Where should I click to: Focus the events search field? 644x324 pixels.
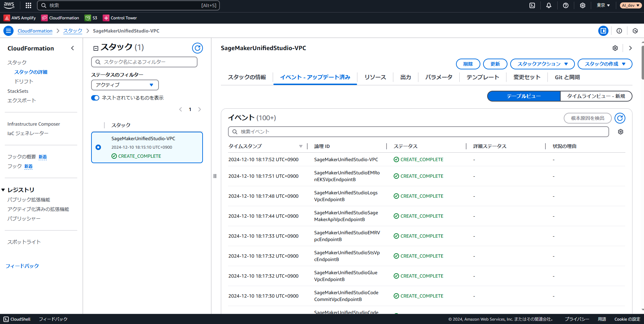click(418, 132)
